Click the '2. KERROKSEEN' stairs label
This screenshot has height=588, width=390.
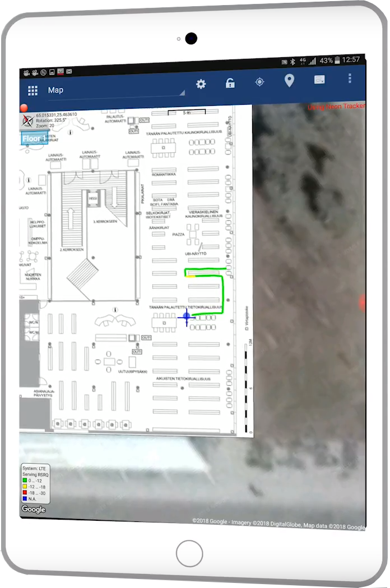coord(72,249)
